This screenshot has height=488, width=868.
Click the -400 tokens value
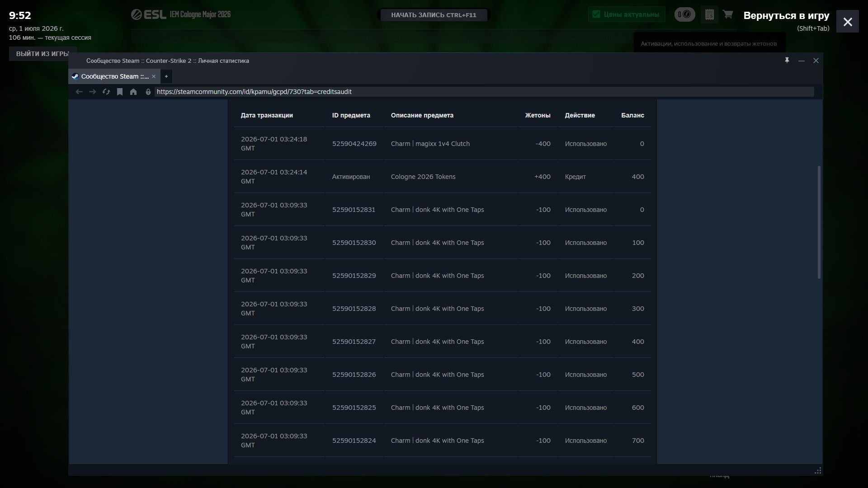tap(543, 144)
